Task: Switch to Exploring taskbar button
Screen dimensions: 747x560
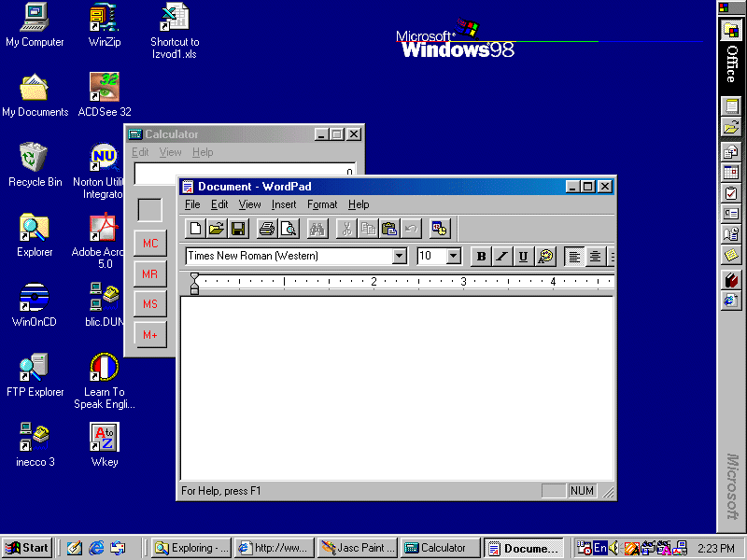Action: pos(191,548)
